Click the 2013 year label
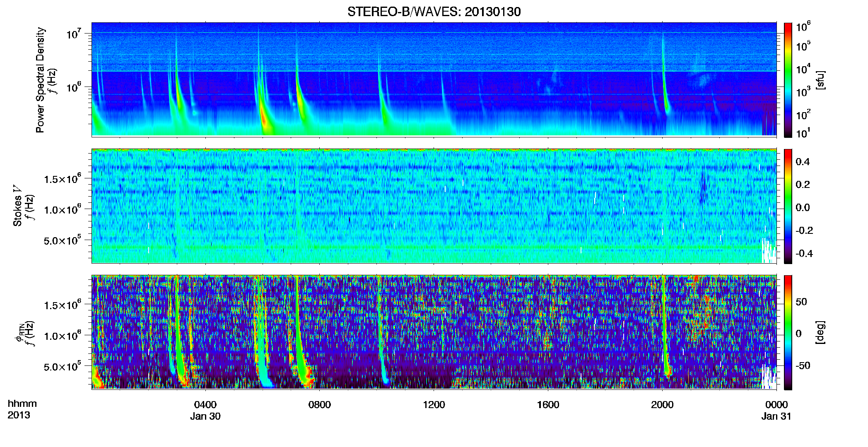Image resolution: width=868 pixels, height=447 pixels. [x=19, y=415]
